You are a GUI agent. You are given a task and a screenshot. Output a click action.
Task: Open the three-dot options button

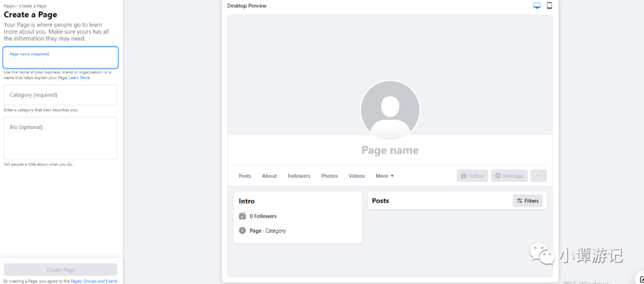pos(538,175)
